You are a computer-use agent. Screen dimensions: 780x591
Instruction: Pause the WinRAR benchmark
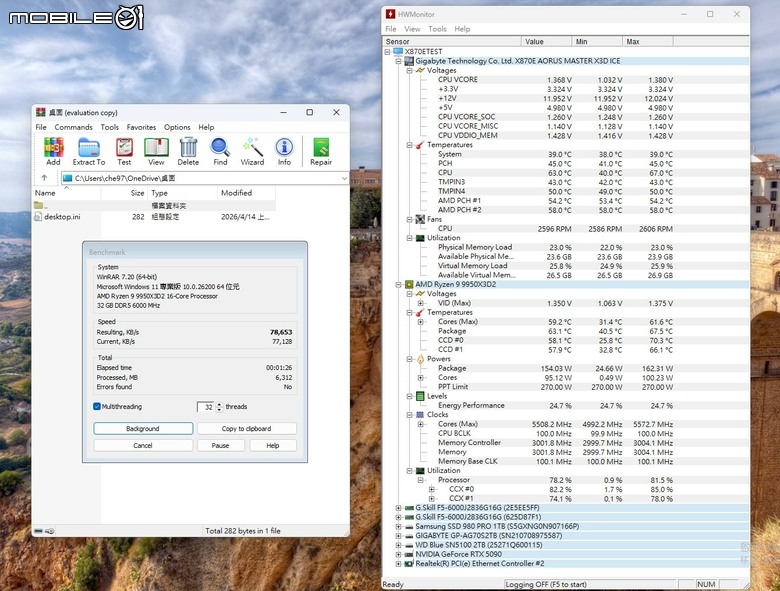[x=220, y=445]
